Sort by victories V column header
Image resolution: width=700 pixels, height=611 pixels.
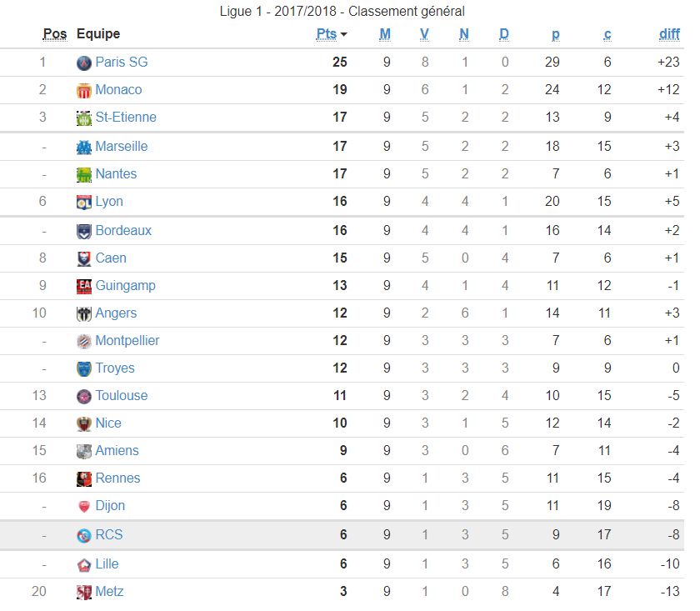(424, 34)
